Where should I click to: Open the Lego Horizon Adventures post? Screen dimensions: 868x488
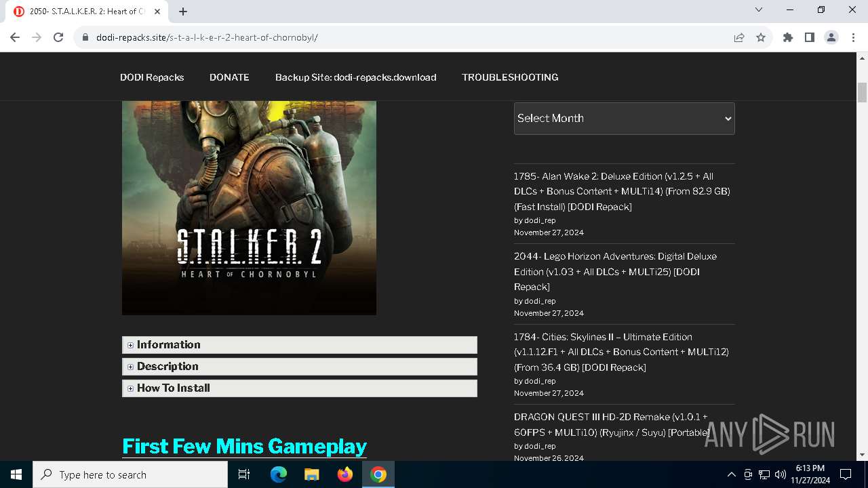point(615,271)
